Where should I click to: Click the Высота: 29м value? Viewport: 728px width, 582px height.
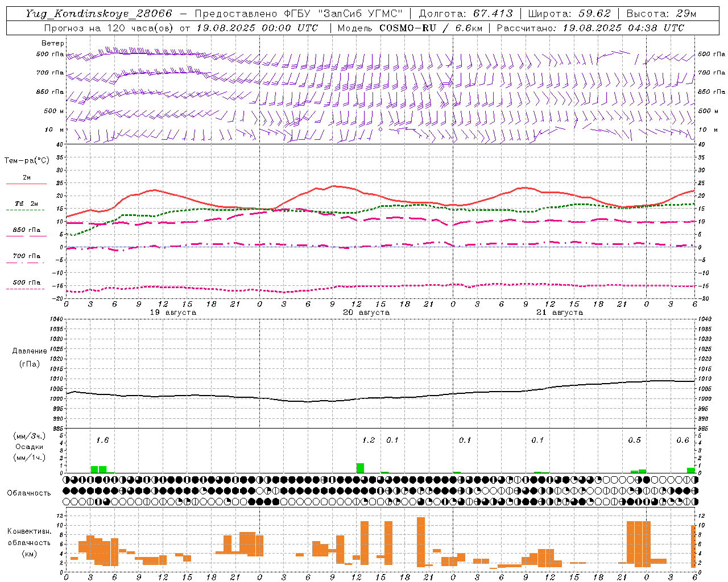[661, 14]
